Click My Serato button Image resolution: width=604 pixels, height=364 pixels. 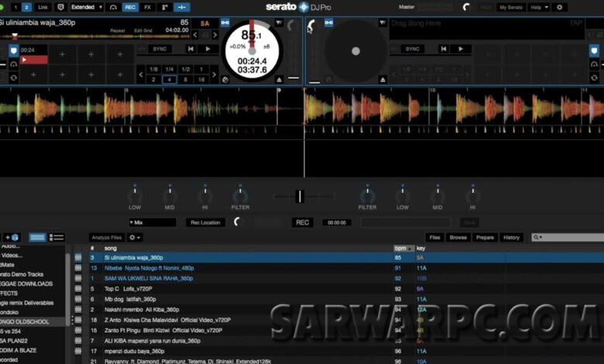[x=511, y=7]
